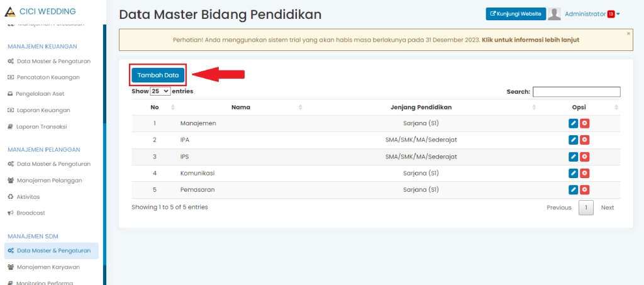644x285 pixels.
Task: Close the trial warning banner
Action: click(x=628, y=33)
